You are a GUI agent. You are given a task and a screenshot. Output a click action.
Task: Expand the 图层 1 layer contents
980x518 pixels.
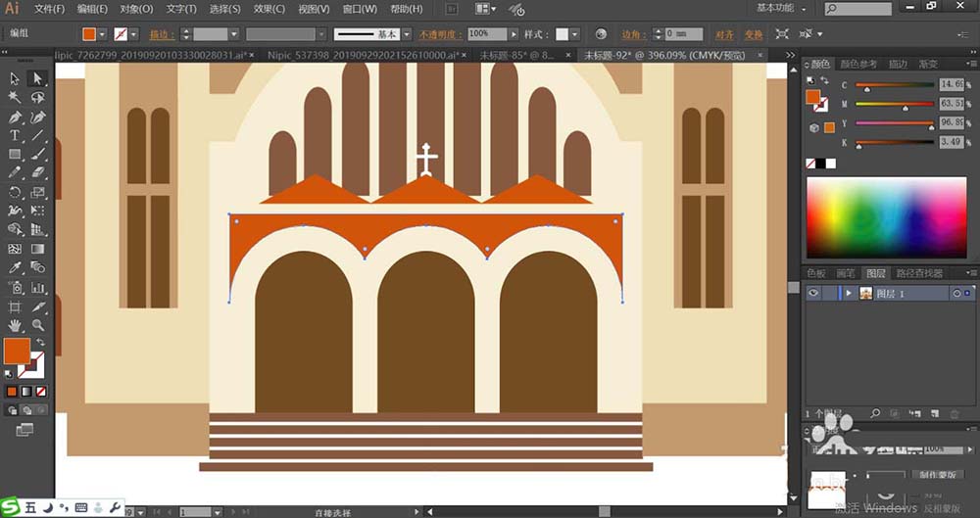pyautogui.click(x=849, y=293)
